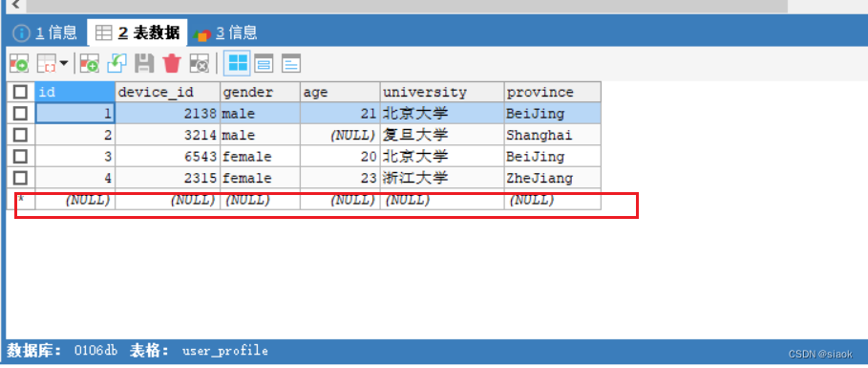
Task: Click the user_profile table name in status bar
Action: pos(224,351)
